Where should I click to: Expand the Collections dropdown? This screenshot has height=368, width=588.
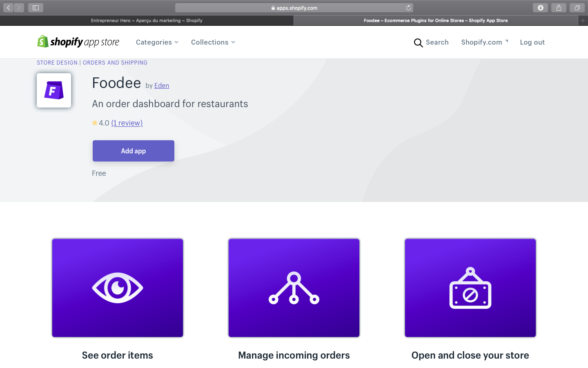coord(213,42)
